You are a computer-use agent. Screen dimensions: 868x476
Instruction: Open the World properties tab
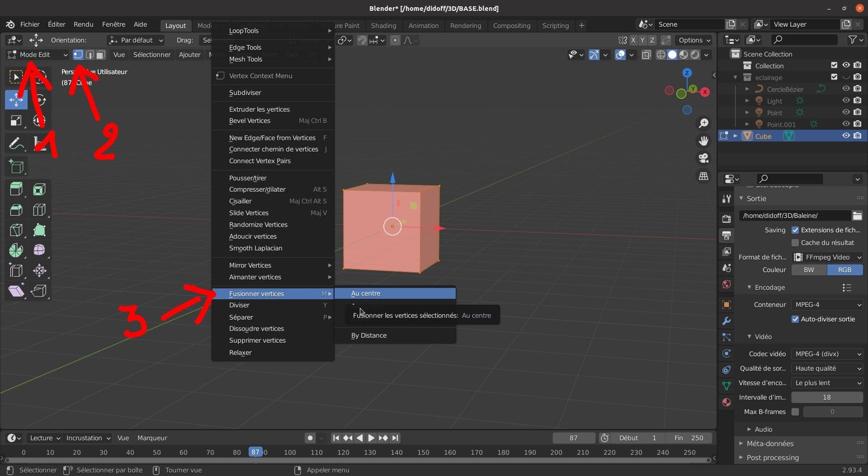tap(726, 284)
